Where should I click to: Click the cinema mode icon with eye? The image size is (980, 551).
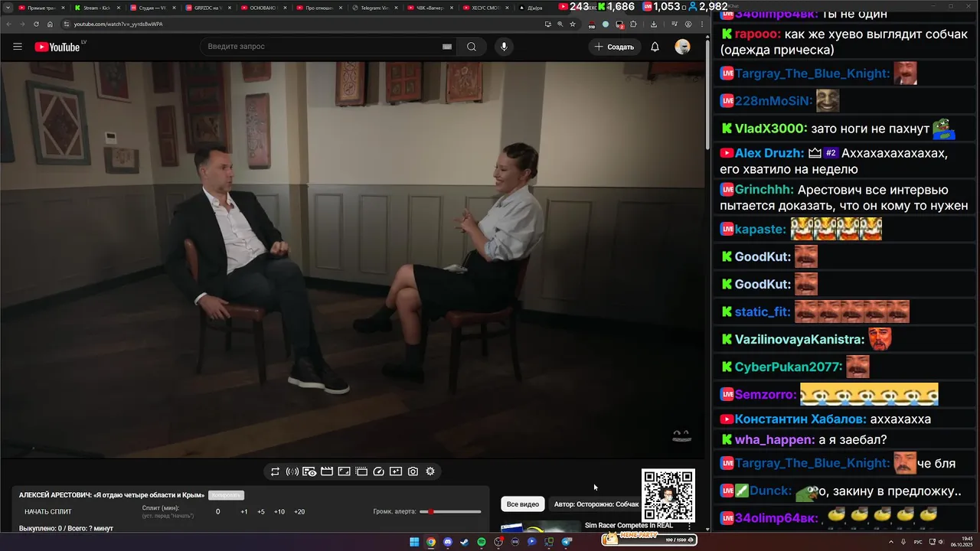coord(309,471)
